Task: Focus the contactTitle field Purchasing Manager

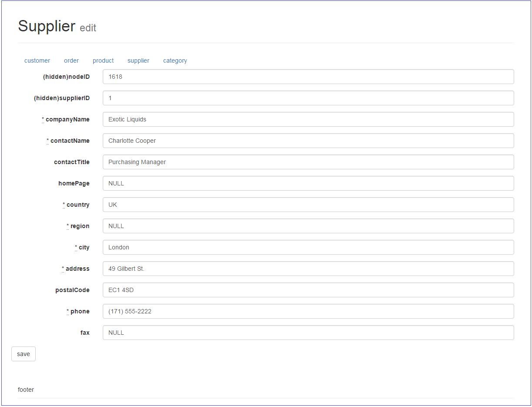Action: click(308, 162)
